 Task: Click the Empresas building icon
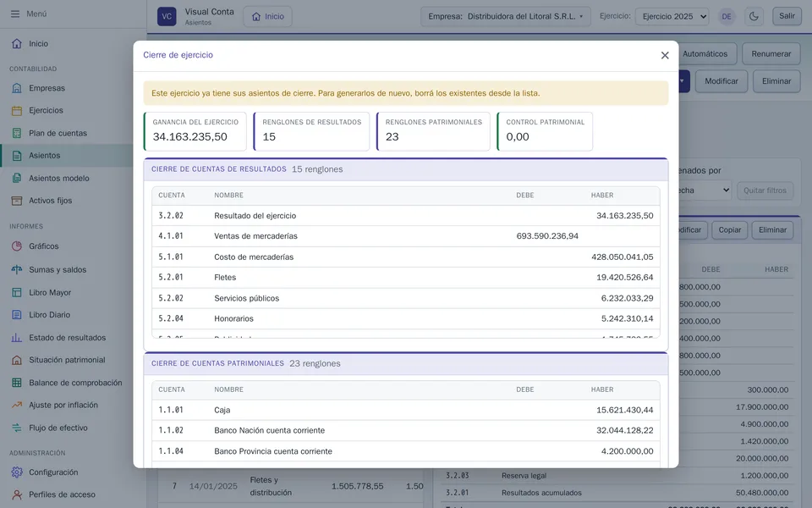[x=17, y=88]
